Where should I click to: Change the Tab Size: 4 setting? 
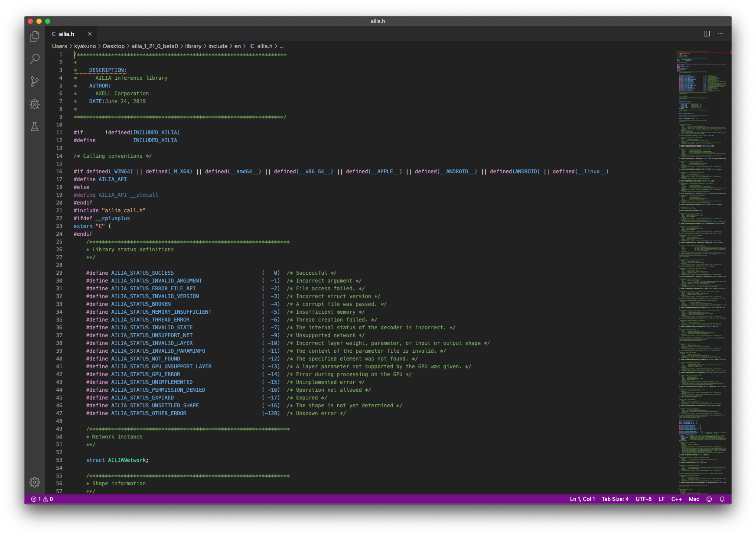(615, 499)
